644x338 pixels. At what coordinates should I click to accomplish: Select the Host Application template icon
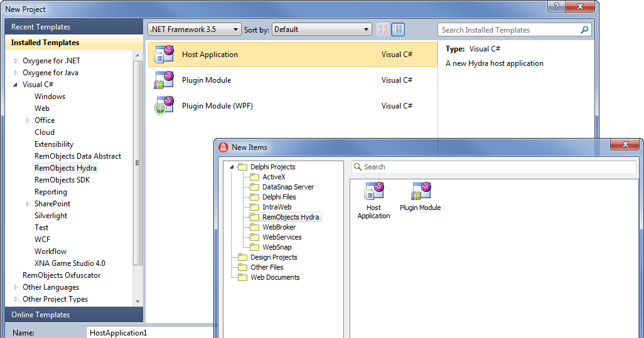click(x=164, y=55)
